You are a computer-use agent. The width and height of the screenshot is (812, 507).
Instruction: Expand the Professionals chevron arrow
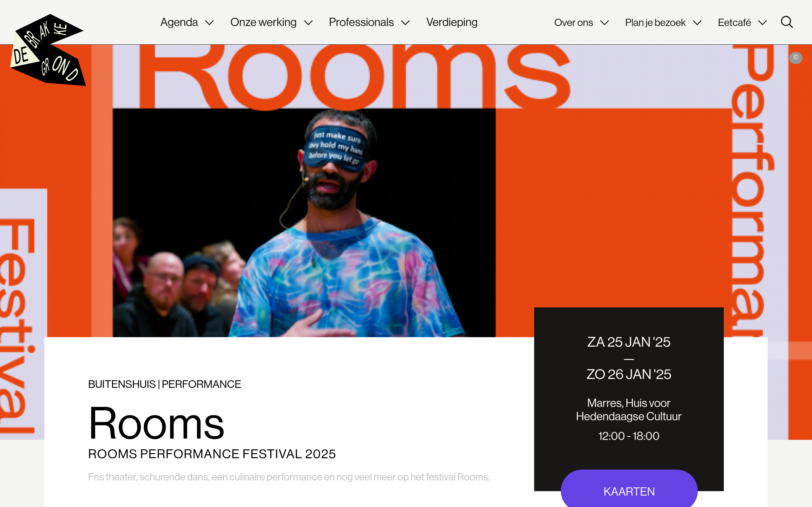405,23
